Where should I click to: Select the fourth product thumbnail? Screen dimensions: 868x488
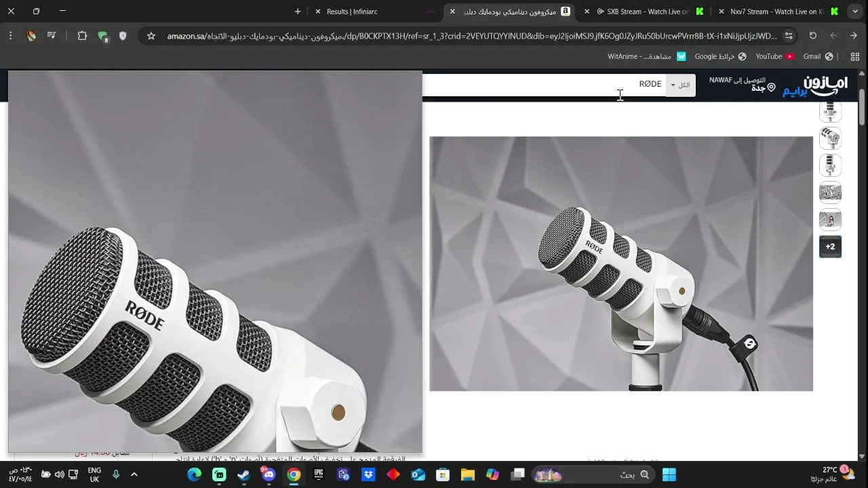coord(830,192)
